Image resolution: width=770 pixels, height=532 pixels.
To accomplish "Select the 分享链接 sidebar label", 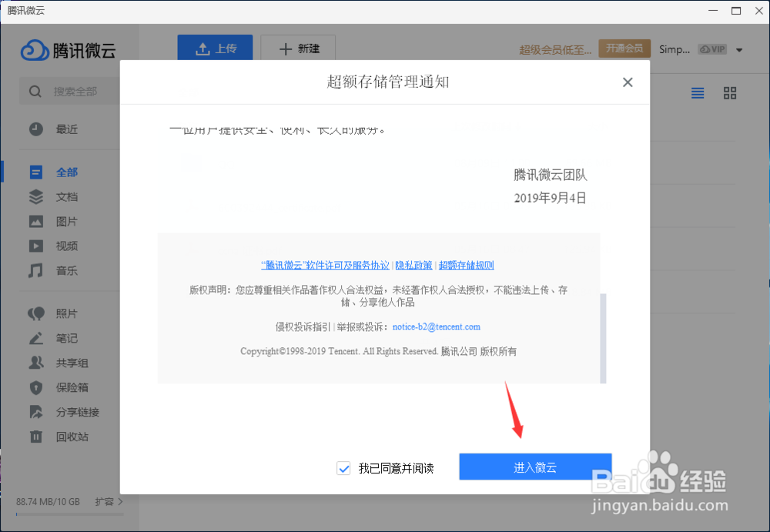I will coord(78,412).
